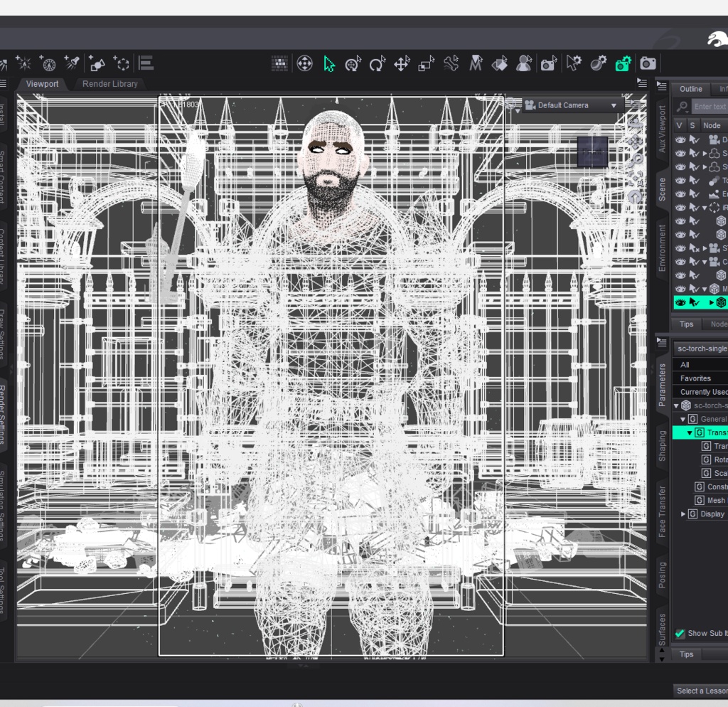Open the Surface Selection tool
This screenshot has height=707, width=728.
[499, 63]
